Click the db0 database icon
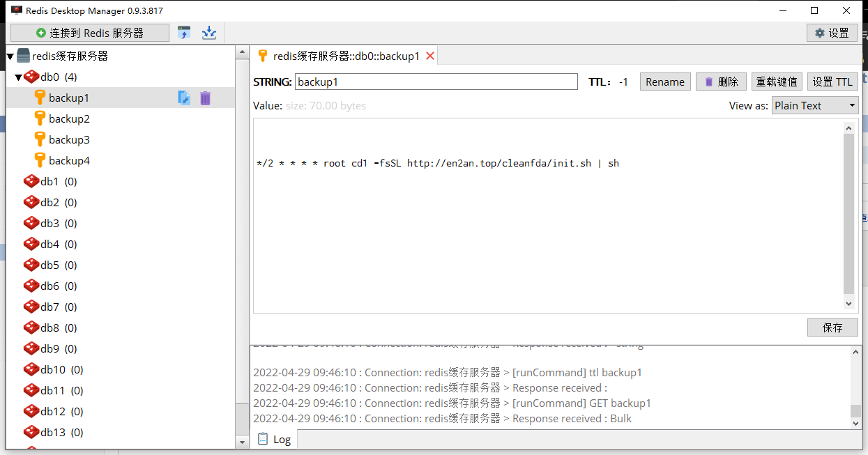 (31, 77)
